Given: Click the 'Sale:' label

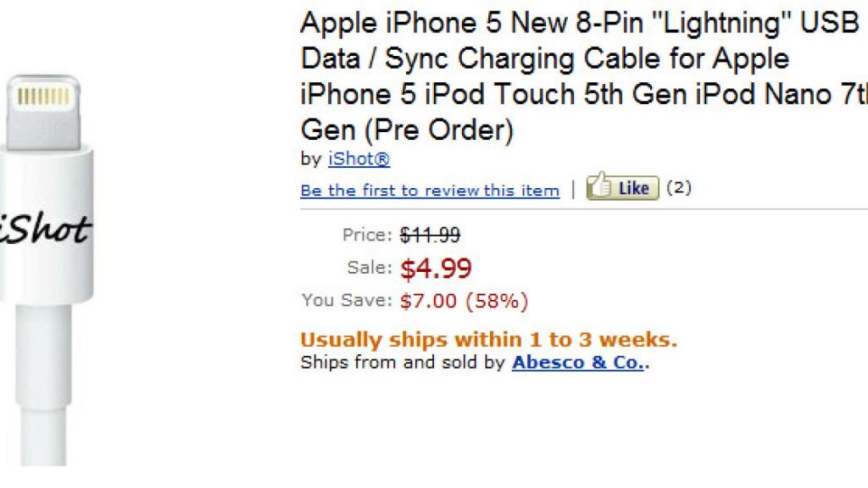Looking at the screenshot, I should point(370,269).
